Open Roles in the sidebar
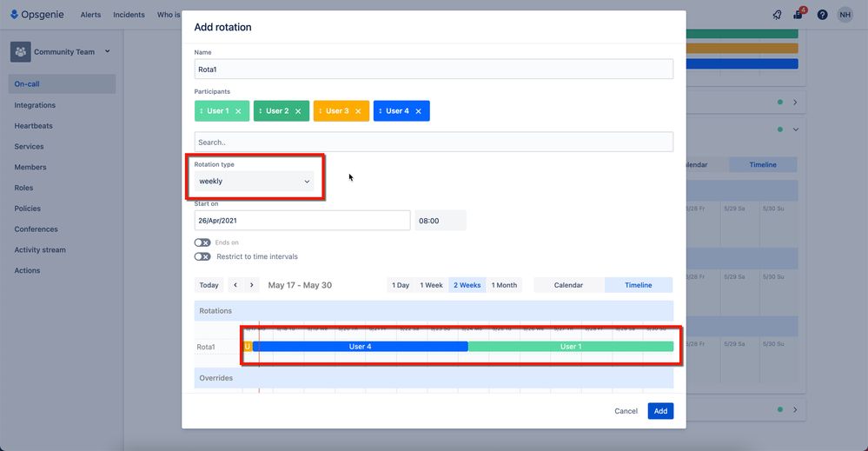868x451 pixels. (23, 188)
